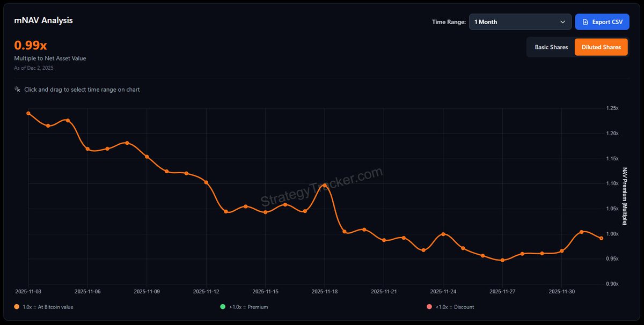Screen dimensions: 644x325
Task: Click the peak data point at 2025-11-18
Action: [x=325, y=184]
